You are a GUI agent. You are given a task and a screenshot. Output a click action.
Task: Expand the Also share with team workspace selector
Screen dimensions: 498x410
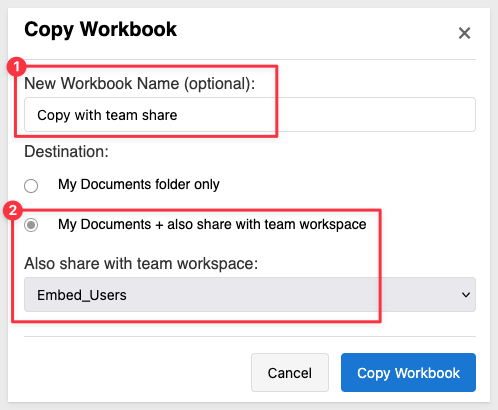tap(250, 295)
